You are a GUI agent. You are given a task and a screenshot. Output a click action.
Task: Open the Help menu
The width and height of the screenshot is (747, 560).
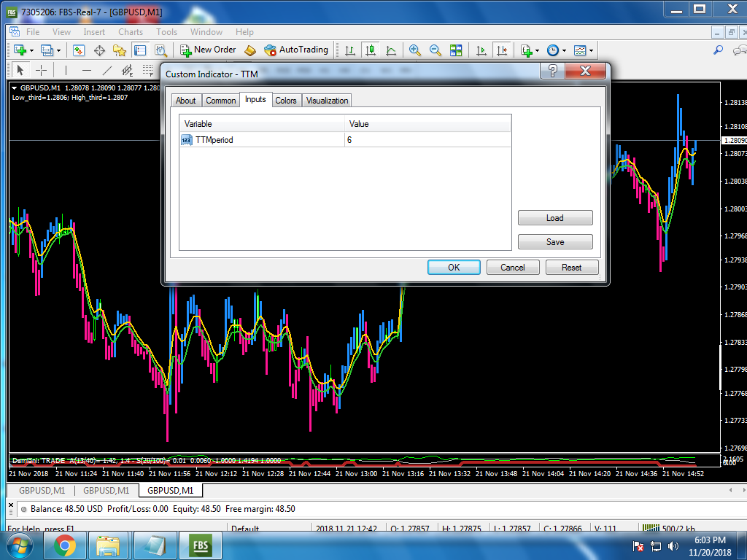pyautogui.click(x=244, y=32)
